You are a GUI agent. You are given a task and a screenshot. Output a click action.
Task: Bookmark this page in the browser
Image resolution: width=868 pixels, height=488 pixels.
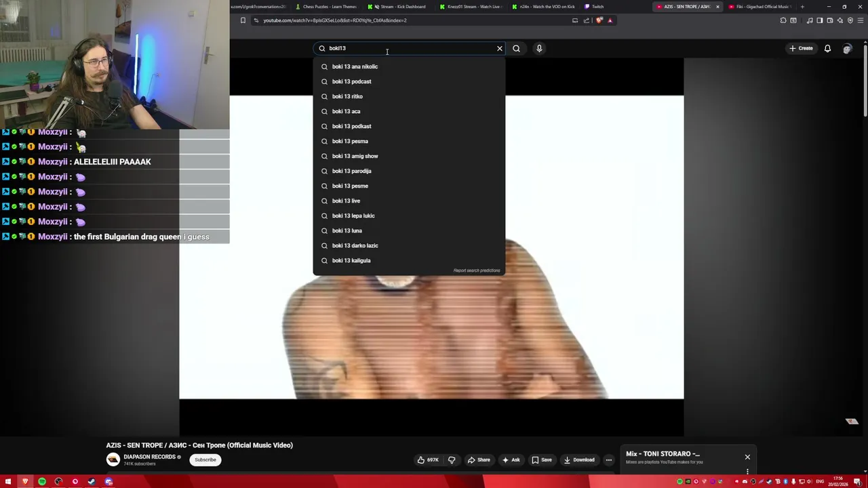[x=243, y=20]
